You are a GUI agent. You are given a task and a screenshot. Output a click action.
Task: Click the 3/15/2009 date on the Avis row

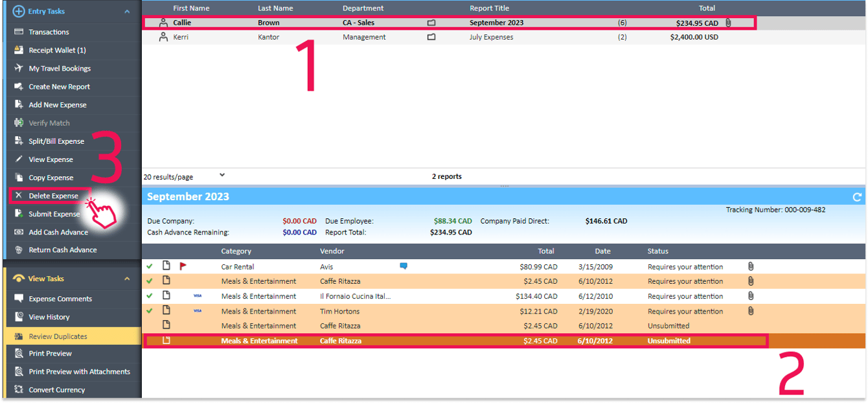[595, 266]
